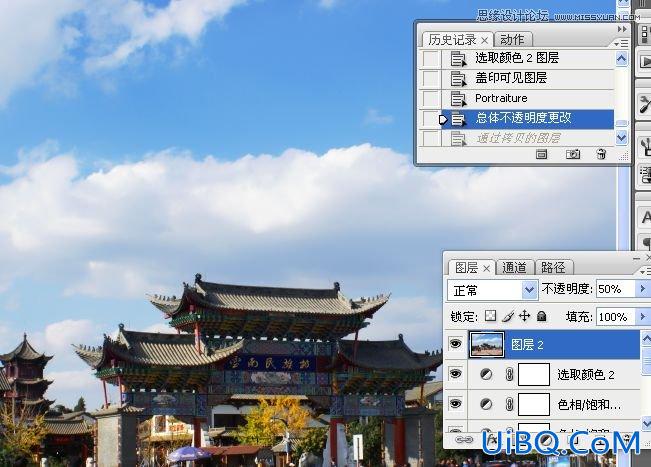Screen dimensions: 651x467
Task: Set history brush source for 通过拷贝的图层
Action: [x=431, y=138]
